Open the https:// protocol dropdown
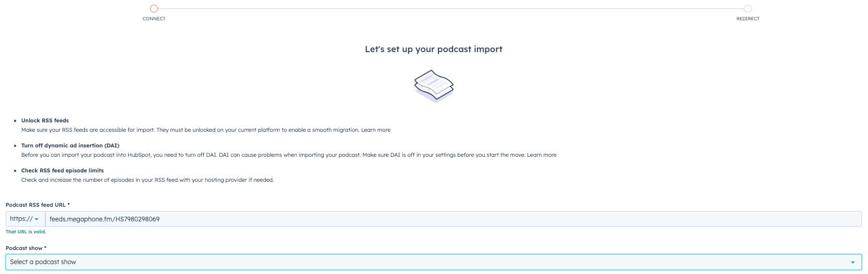 [x=26, y=219]
